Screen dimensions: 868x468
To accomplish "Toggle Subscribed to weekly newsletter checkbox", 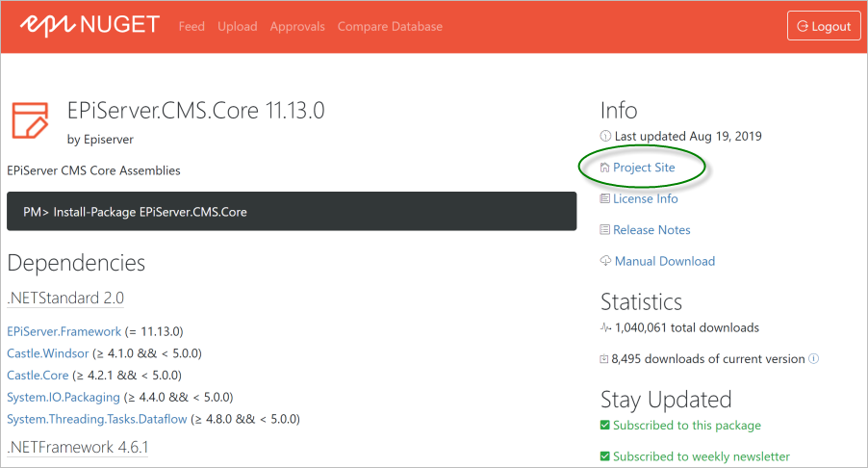I will coord(605,456).
